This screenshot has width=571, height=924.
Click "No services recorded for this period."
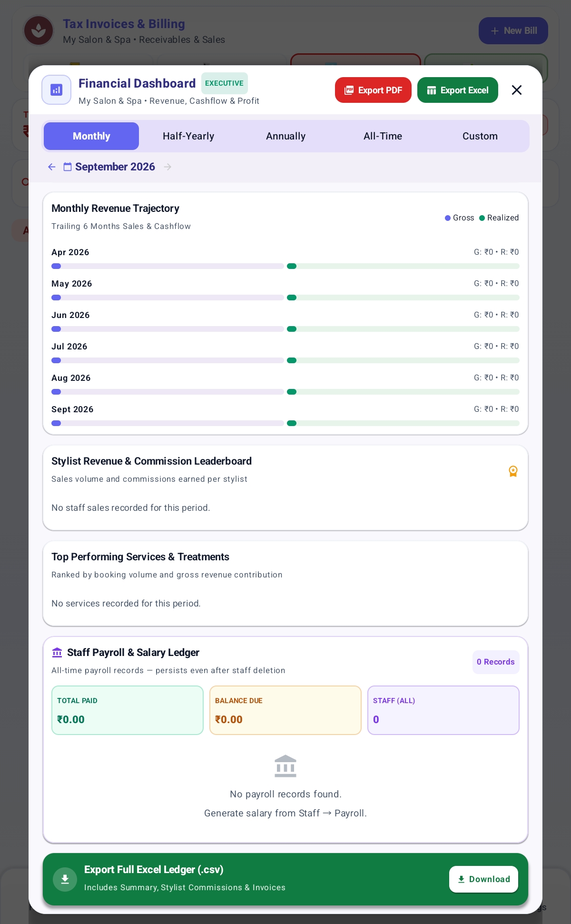point(126,604)
